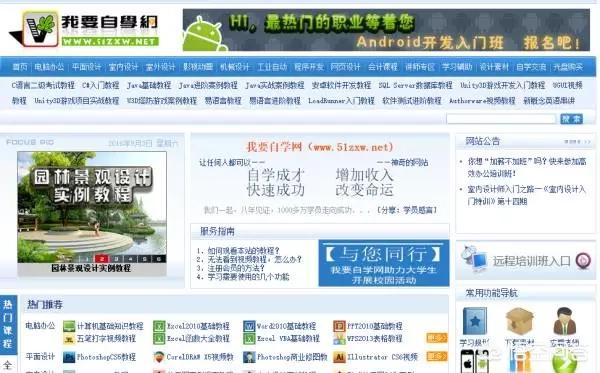Image resolution: width=600 pixels, height=373 pixels.
Task: Open the 分享：学员感言 link
Action: (x=407, y=210)
